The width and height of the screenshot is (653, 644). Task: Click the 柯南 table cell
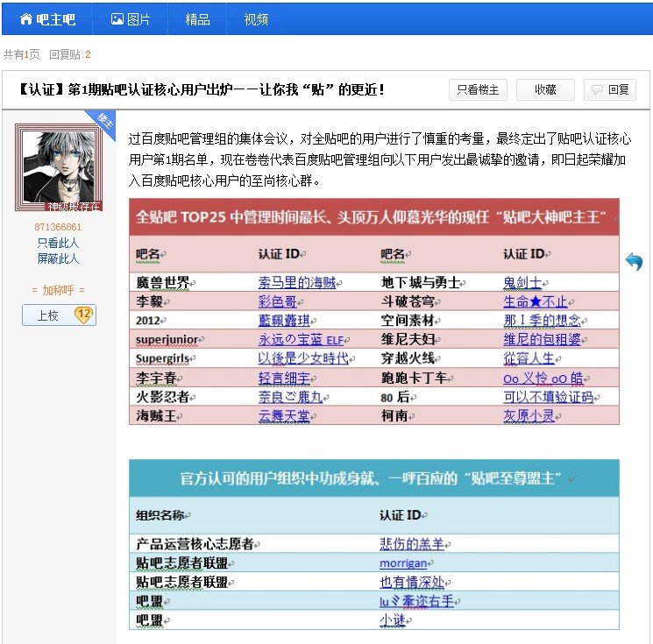point(394,415)
